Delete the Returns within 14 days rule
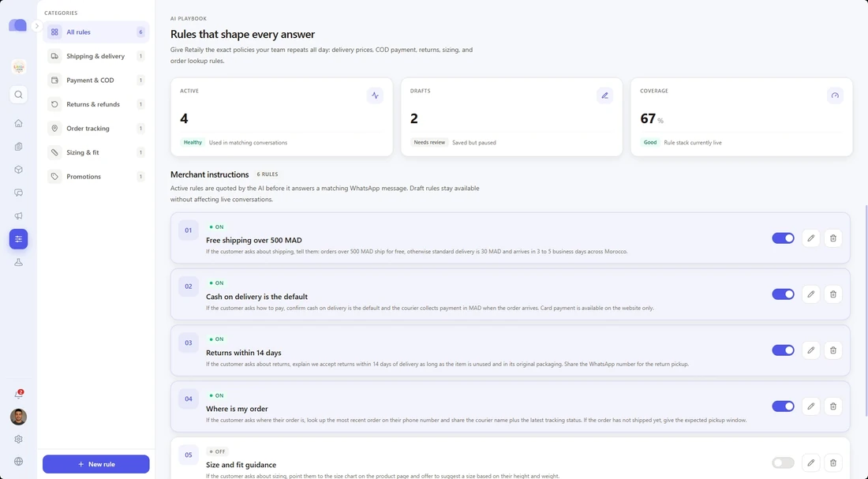Image resolution: width=868 pixels, height=479 pixels. click(833, 350)
